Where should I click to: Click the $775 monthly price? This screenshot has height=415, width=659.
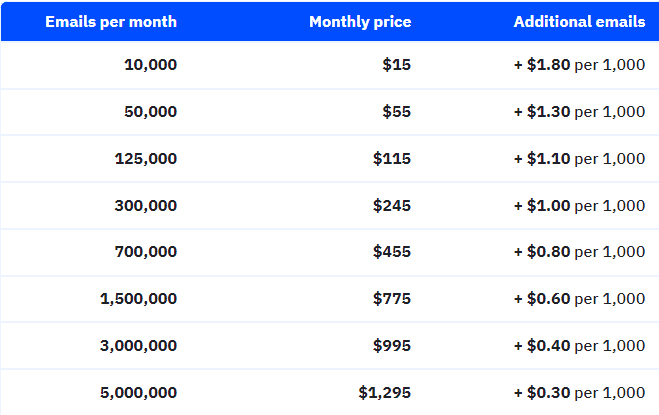(x=392, y=299)
